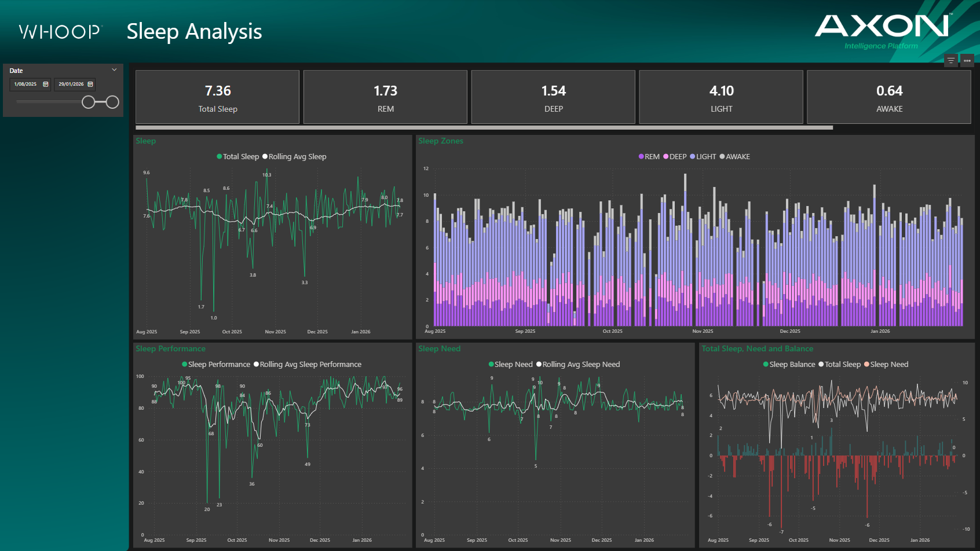Toggle Total Sleep in the Sleep chart legend
The height and width of the screenshot is (551, 980).
(x=238, y=156)
